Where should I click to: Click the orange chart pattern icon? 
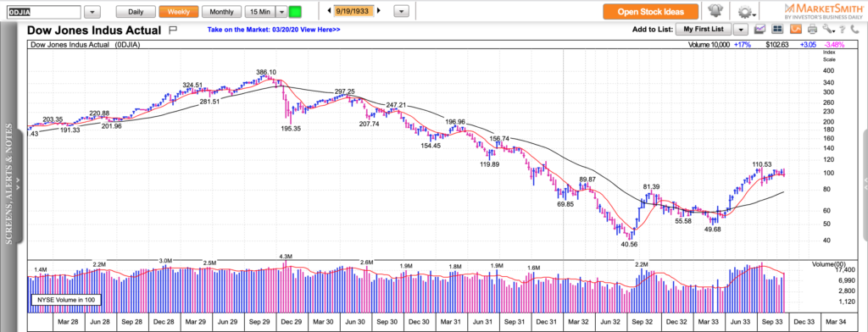pos(795,30)
